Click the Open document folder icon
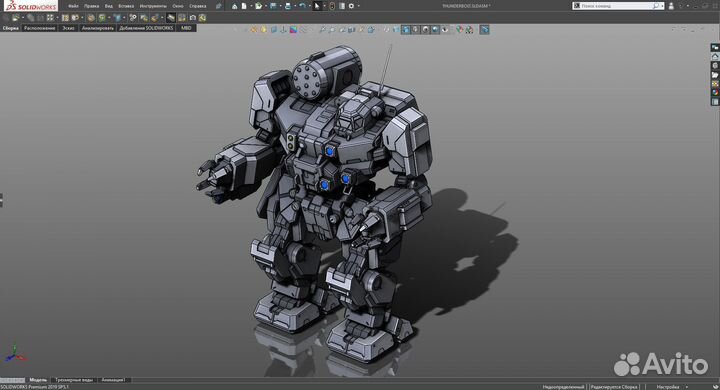Image resolution: width=720 pixels, height=390 pixels. (x=259, y=6)
